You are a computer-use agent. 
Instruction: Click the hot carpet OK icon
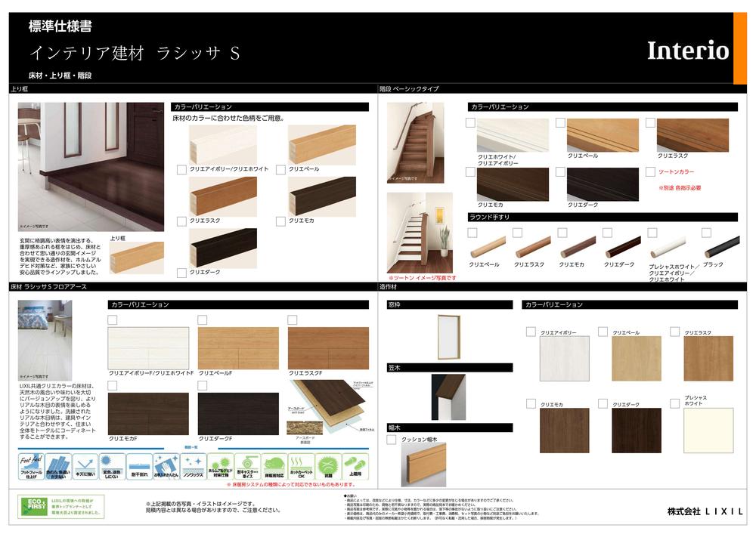click(x=302, y=466)
